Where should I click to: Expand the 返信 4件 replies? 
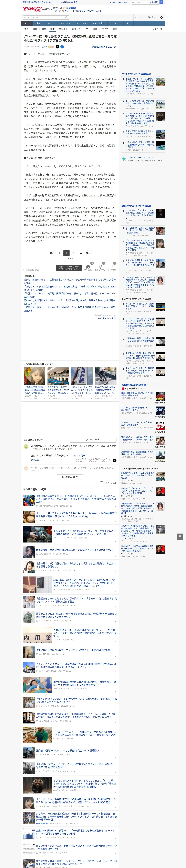point(34,460)
